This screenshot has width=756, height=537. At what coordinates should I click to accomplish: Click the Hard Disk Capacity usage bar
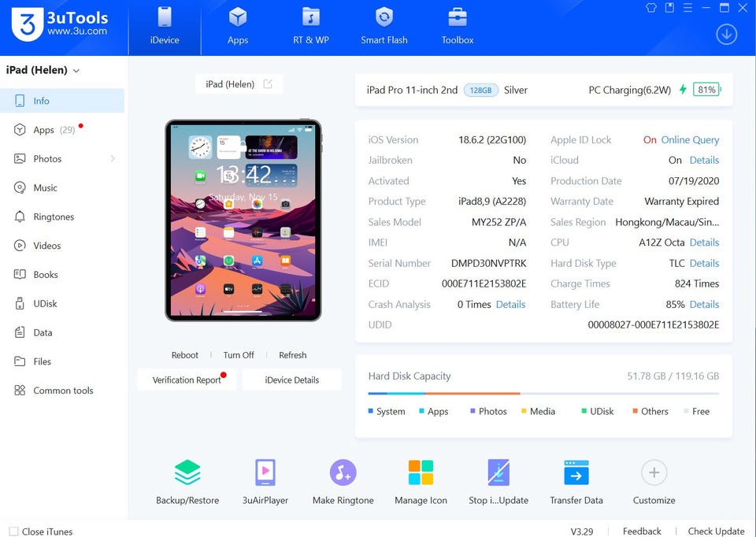click(543, 394)
